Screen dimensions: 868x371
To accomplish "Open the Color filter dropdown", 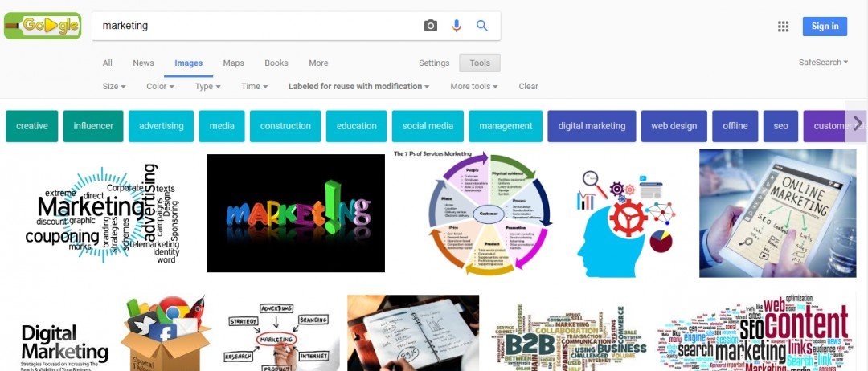I will [160, 86].
